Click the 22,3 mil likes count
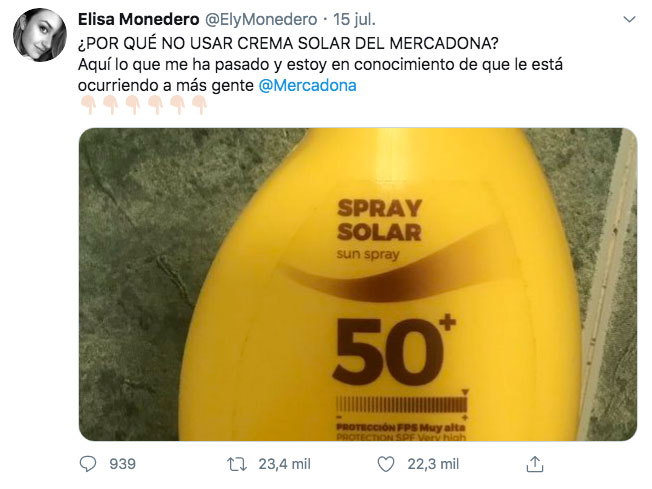Screen dimensions: 652x489 pyautogui.click(x=433, y=464)
